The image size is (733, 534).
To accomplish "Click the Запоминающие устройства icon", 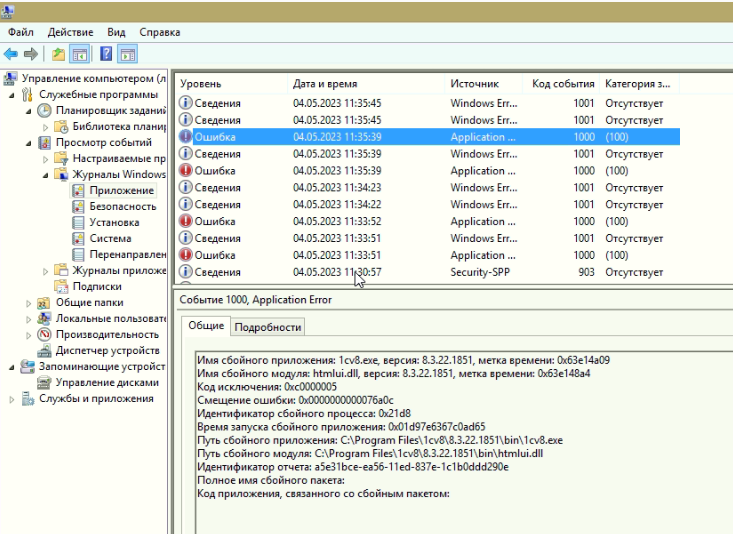I will tap(28, 367).
